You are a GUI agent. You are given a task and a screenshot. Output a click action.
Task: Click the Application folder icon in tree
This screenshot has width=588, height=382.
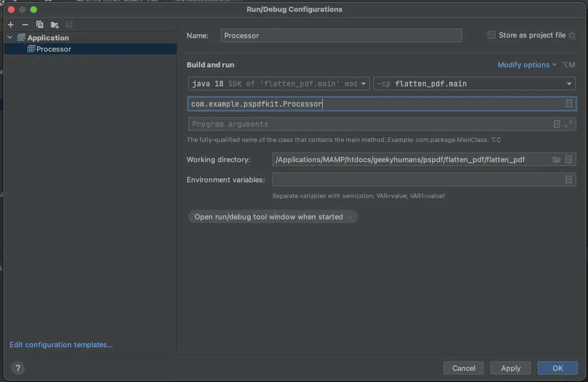coord(21,38)
